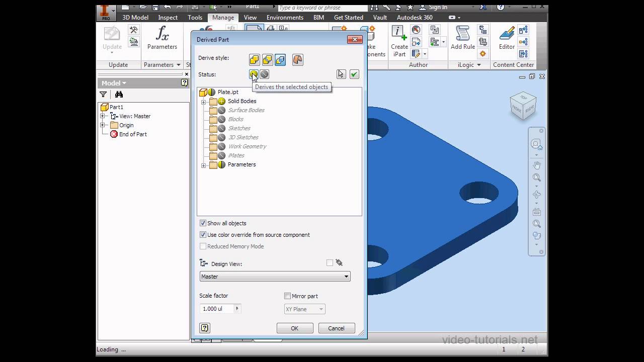644x362 pixels.
Task: Toggle Solid Bodies status icon
Action: pyautogui.click(x=221, y=101)
